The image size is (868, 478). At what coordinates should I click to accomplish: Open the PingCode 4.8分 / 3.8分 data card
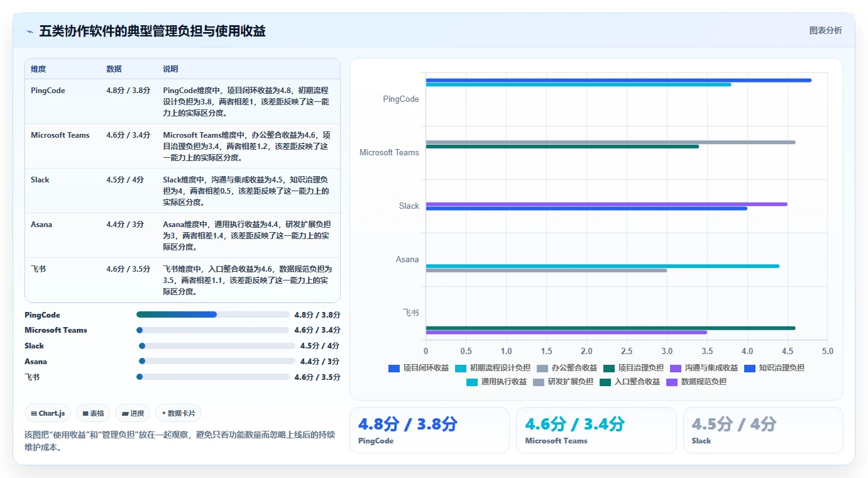tap(429, 430)
